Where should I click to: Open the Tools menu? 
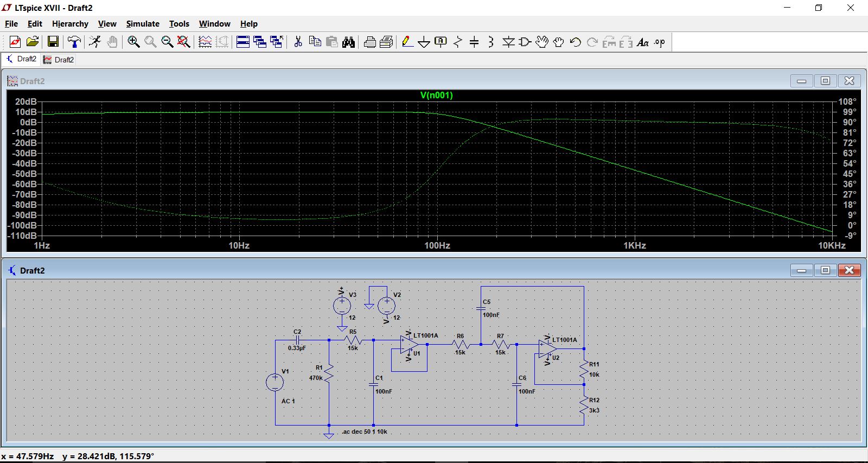click(179, 24)
